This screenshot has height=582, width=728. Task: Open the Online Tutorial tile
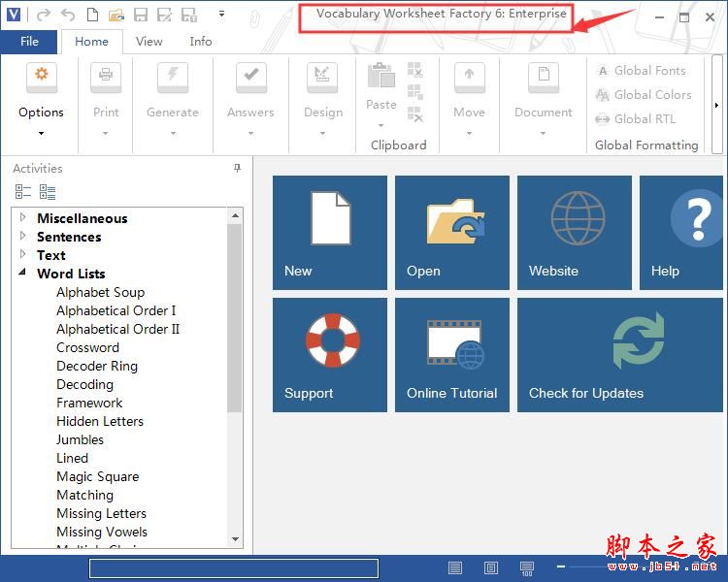[x=452, y=355]
